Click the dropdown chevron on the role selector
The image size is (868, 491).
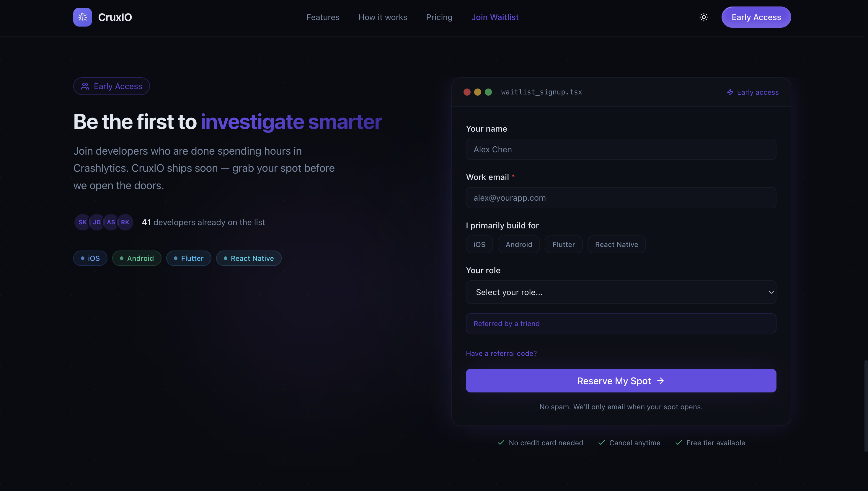click(771, 292)
